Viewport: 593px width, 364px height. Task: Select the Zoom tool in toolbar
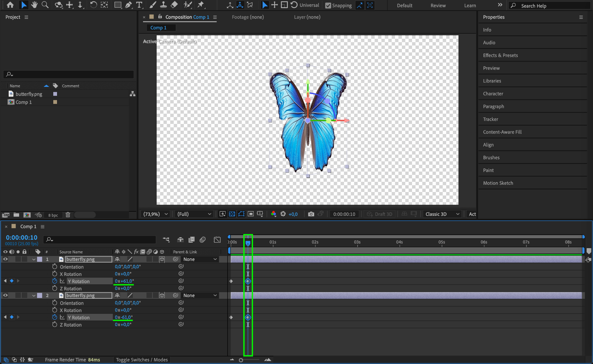tap(45, 5)
